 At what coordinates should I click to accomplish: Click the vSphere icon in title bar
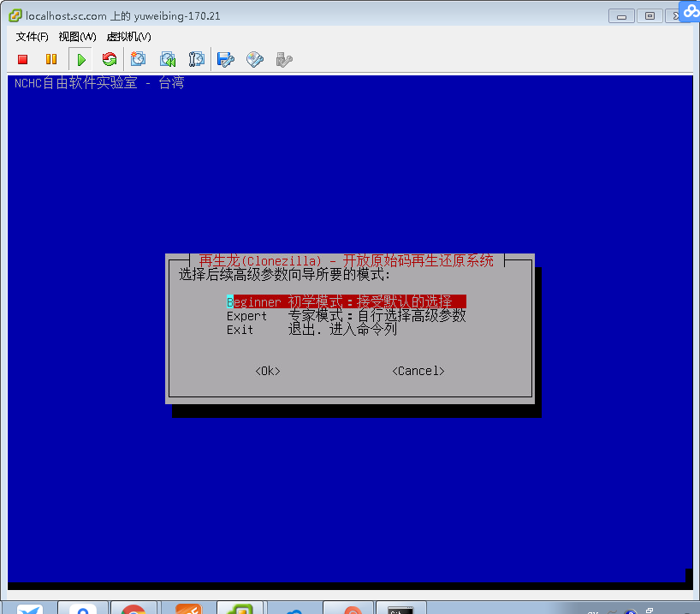[x=15, y=15]
